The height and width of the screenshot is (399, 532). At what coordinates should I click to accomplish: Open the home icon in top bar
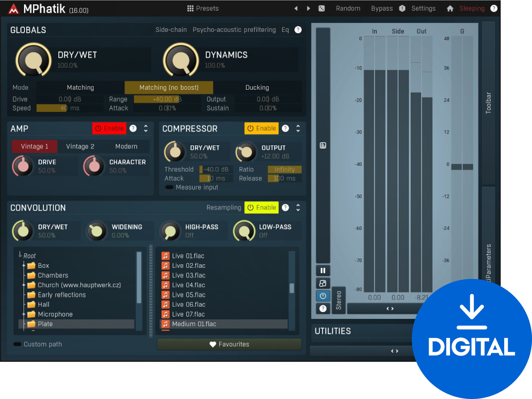(450, 8)
